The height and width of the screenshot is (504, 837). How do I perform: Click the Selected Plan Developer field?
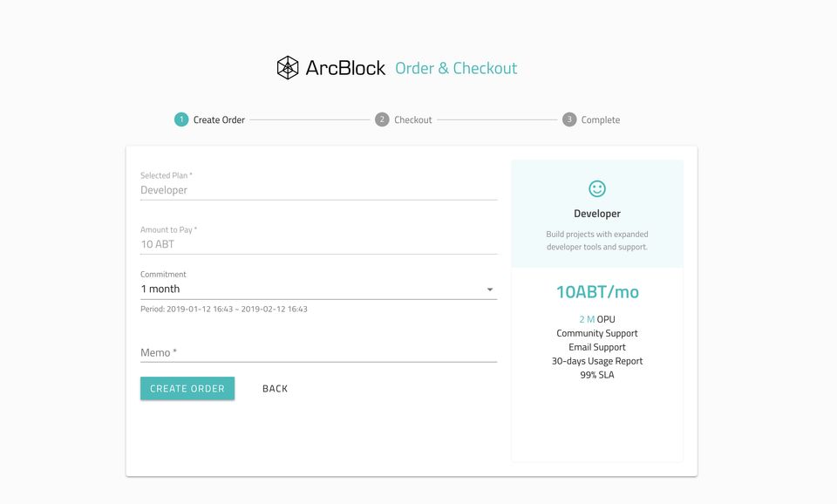click(x=318, y=190)
